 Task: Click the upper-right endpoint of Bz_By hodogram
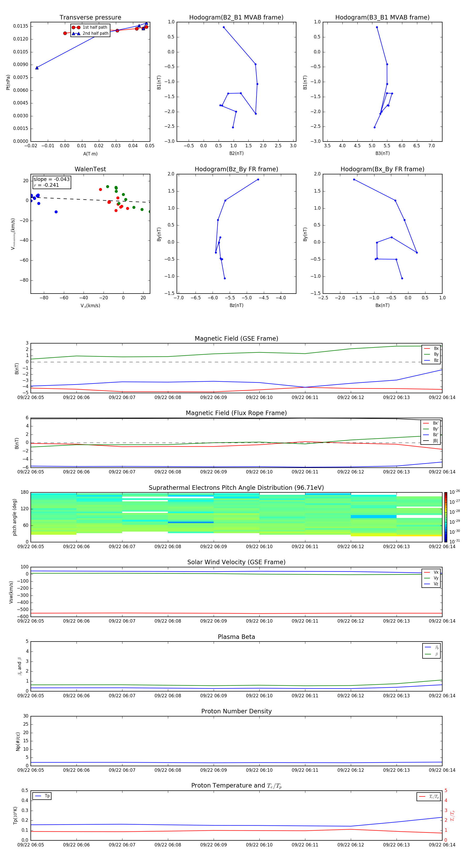(x=258, y=180)
